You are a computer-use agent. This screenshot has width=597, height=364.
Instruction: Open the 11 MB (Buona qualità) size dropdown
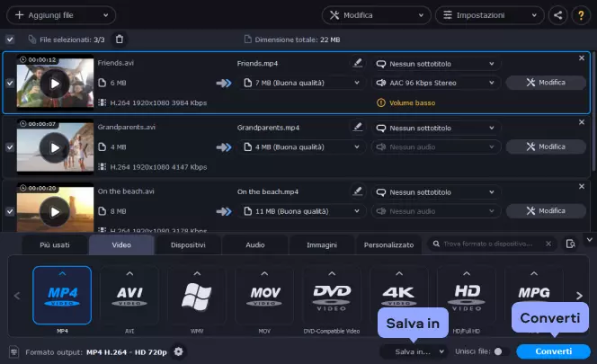tap(302, 211)
